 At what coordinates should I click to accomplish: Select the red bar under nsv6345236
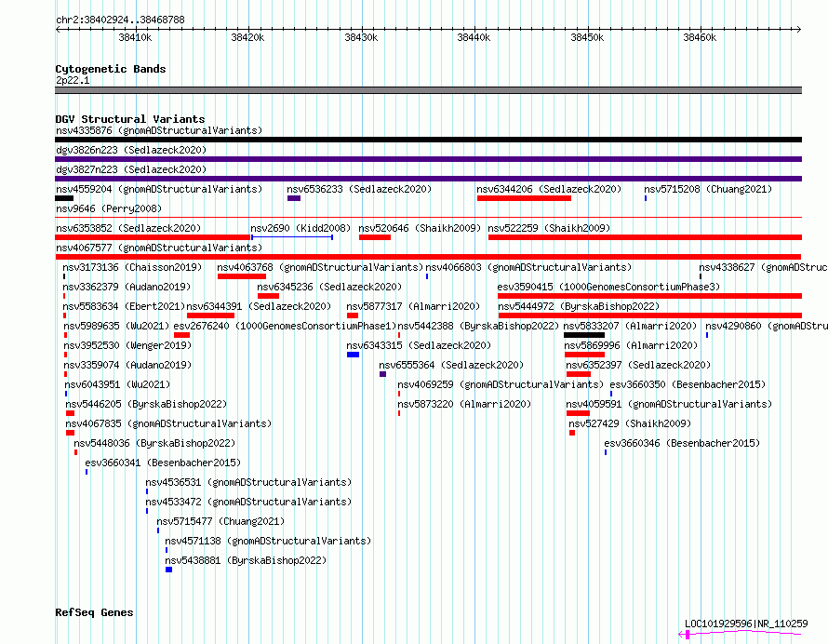[268, 296]
